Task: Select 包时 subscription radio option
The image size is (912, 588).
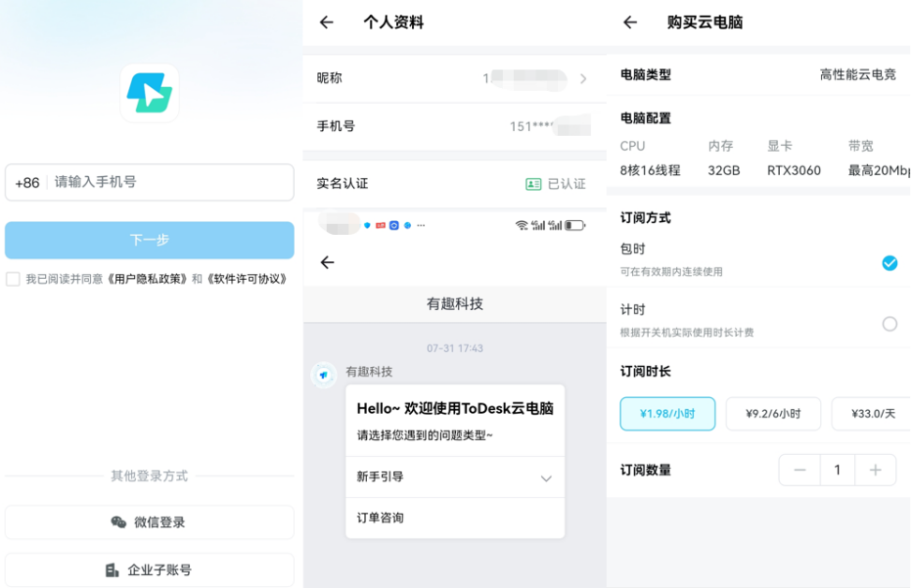Action: coord(890,263)
